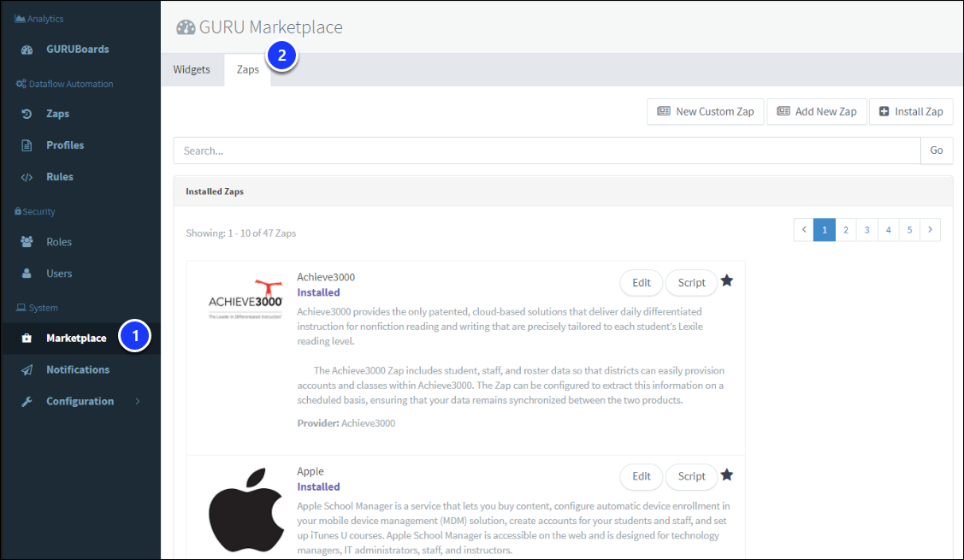
Task: Click the Go search button
Action: point(937,150)
